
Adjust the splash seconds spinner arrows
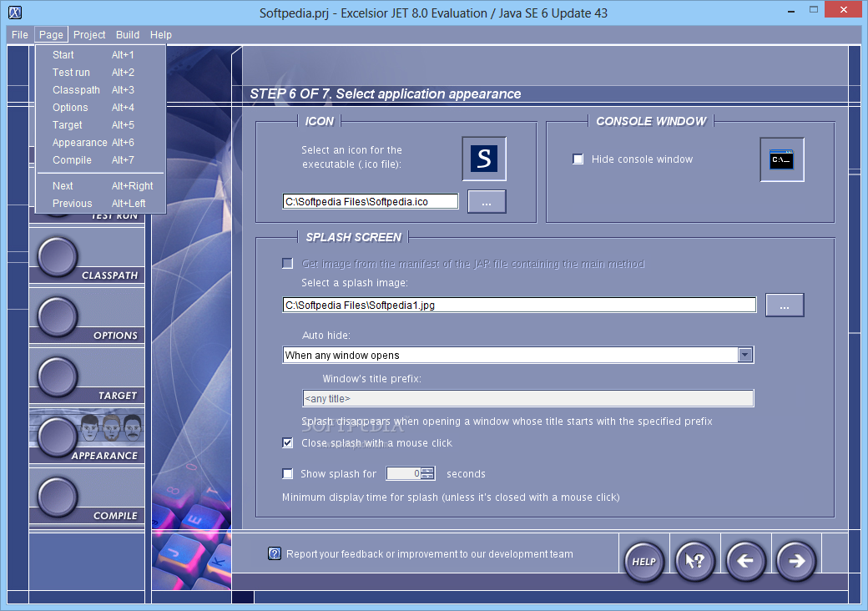[428, 474]
